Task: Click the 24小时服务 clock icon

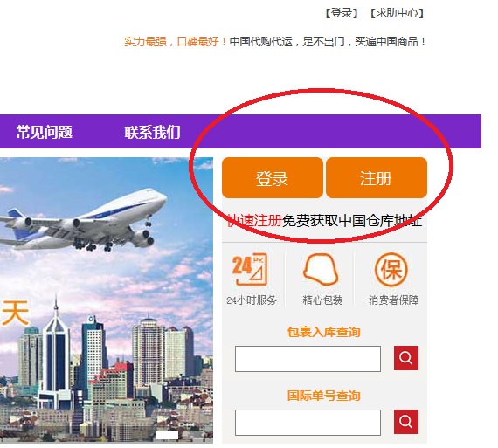Action: (250, 270)
